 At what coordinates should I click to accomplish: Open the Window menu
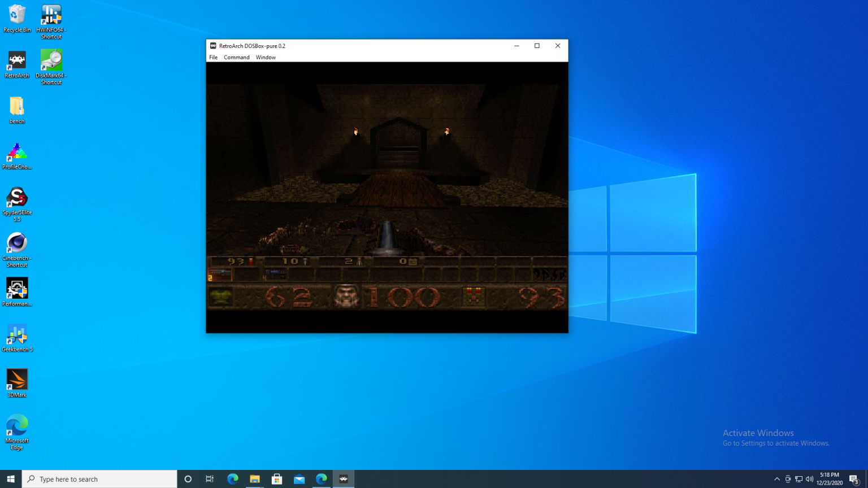click(266, 57)
